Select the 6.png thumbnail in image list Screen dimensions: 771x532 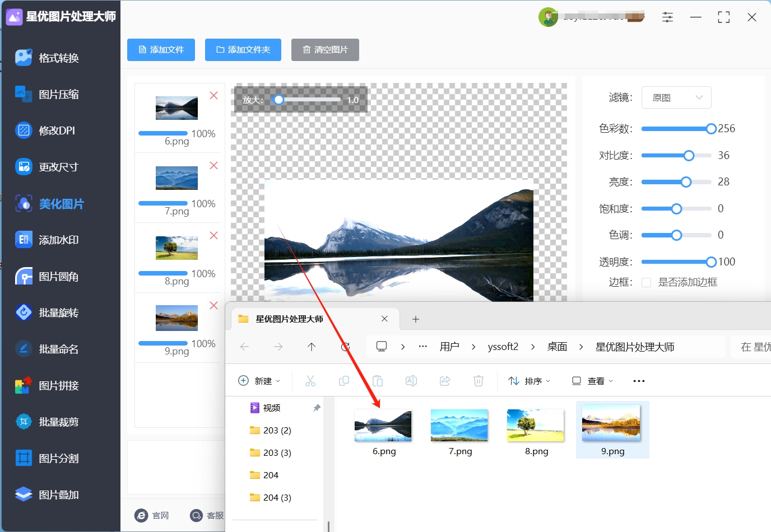pyautogui.click(x=177, y=108)
